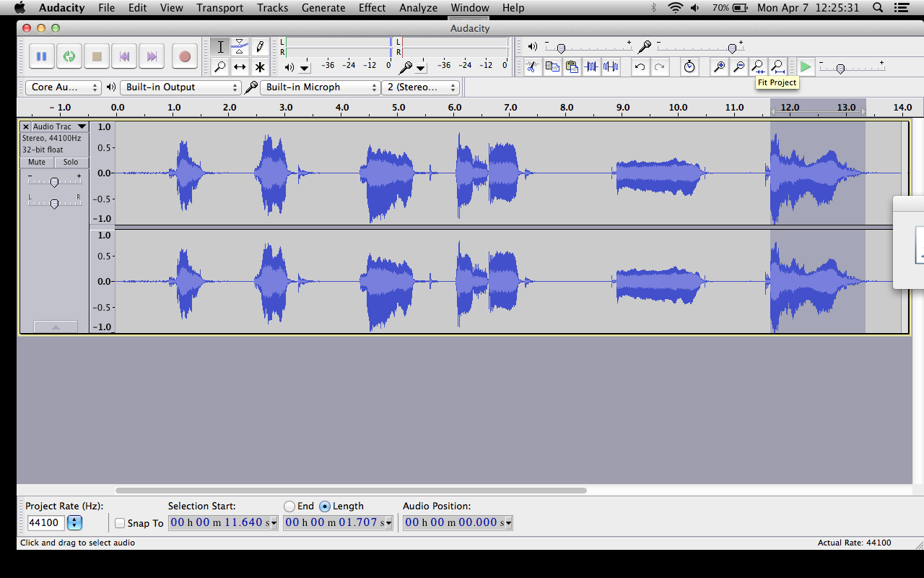
Task: Enable the Snap To checkbox
Action: coord(120,523)
